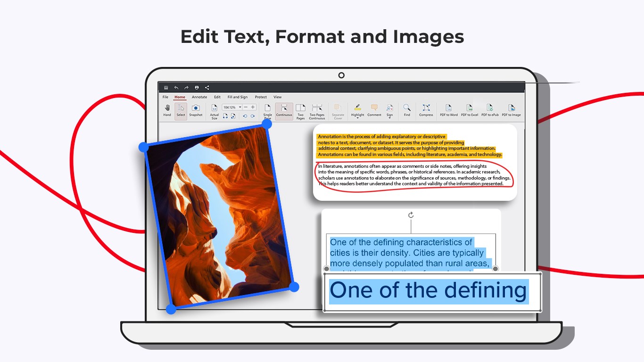Convert the file via PDF to ePub
This screenshot has height=362, width=644.
coord(490,109)
